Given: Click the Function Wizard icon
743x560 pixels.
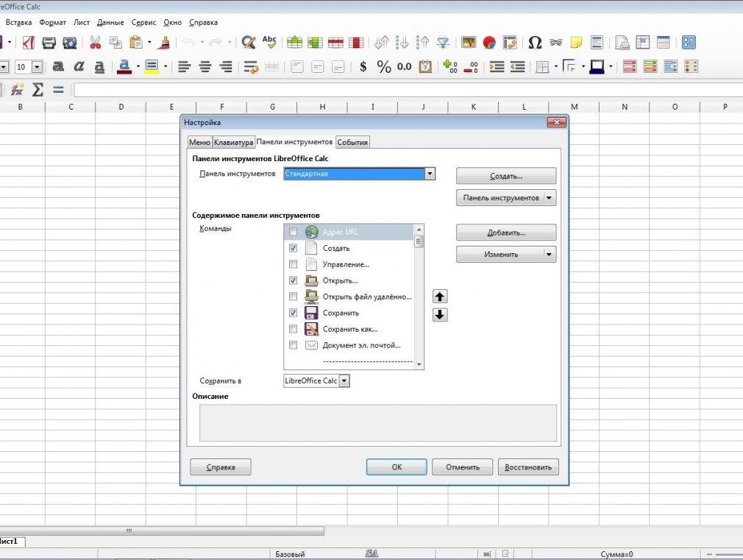Looking at the screenshot, I should 17,90.
